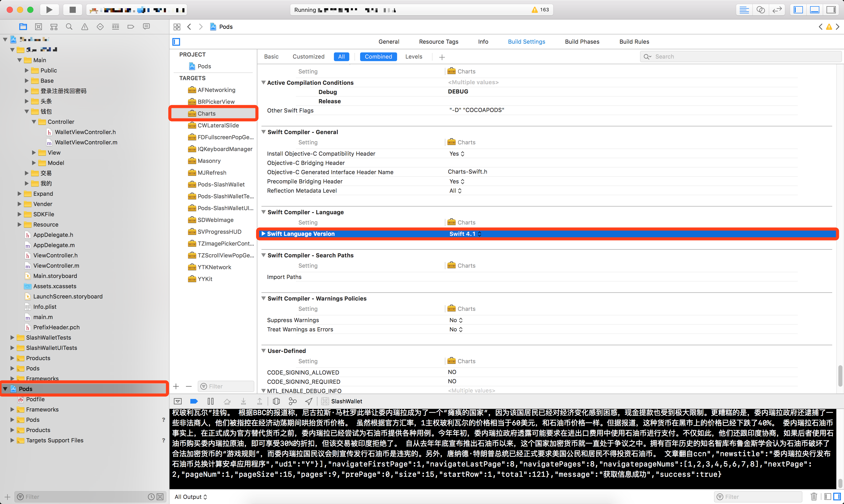Click the Pause program execution icon

pos(211,402)
